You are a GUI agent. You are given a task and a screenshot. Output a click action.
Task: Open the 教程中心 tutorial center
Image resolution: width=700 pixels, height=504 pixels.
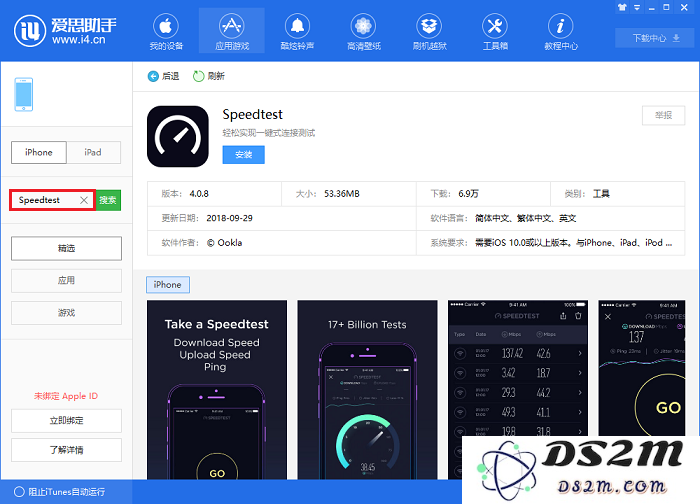(561, 31)
